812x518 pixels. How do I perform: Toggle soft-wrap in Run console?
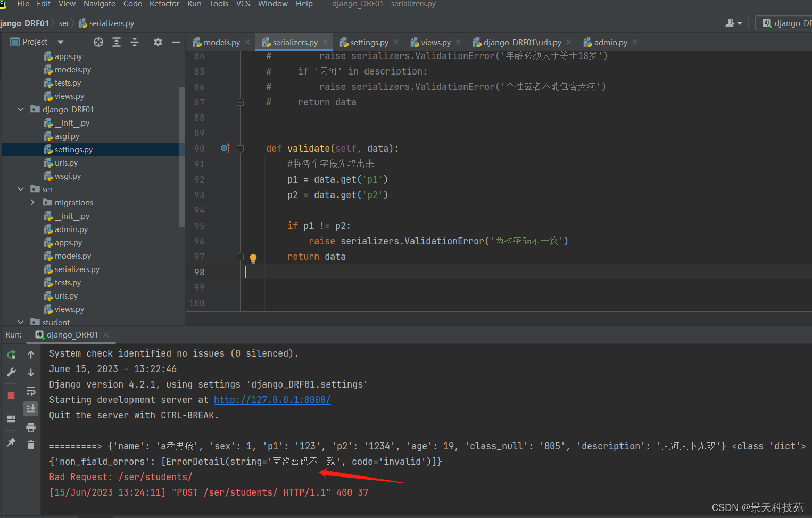[31, 391]
